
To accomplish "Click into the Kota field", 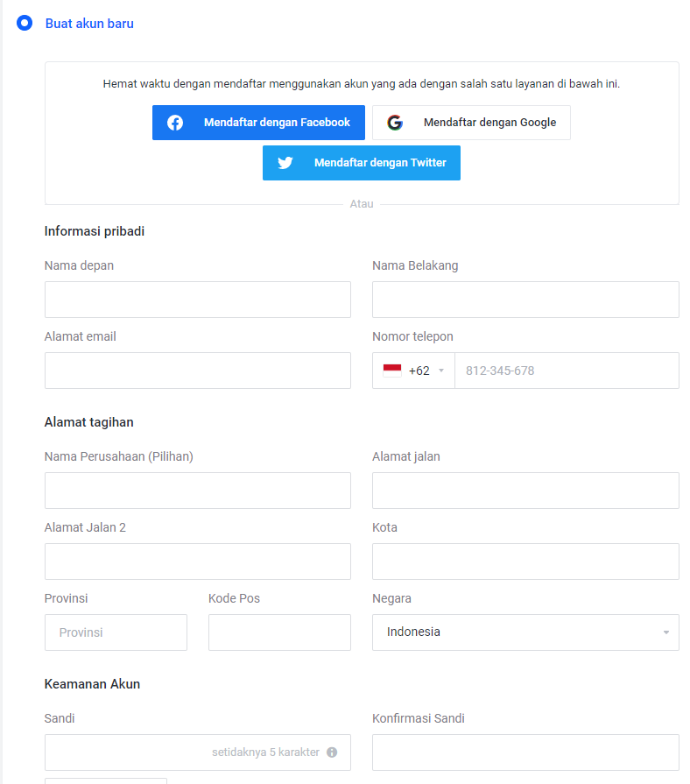I will coord(525,562).
